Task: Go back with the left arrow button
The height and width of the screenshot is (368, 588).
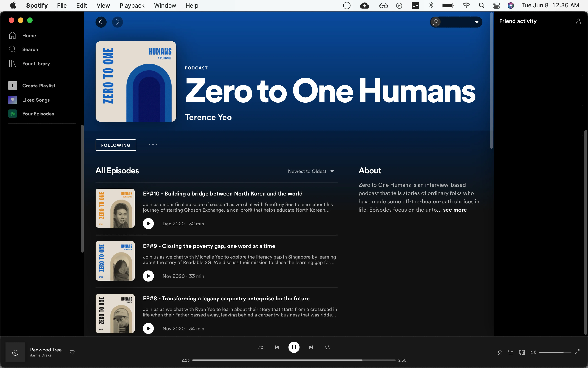Action: pyautogui.click(x=101, y=22)
